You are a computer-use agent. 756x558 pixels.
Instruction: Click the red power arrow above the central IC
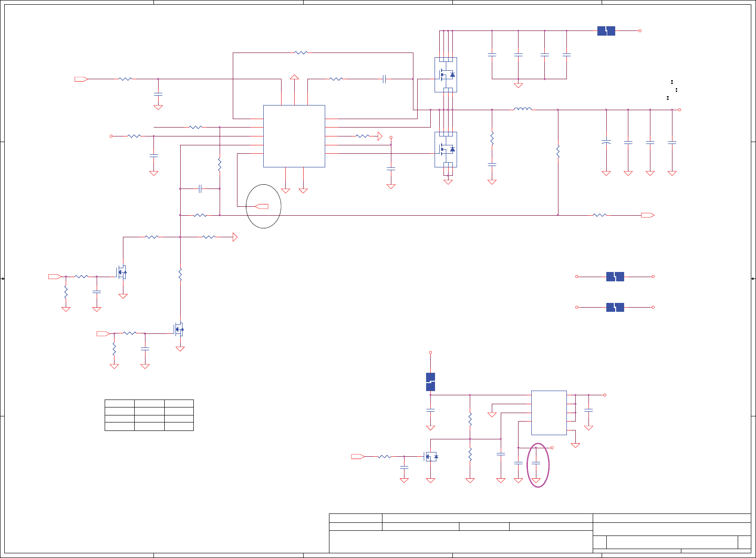[294, 77]
